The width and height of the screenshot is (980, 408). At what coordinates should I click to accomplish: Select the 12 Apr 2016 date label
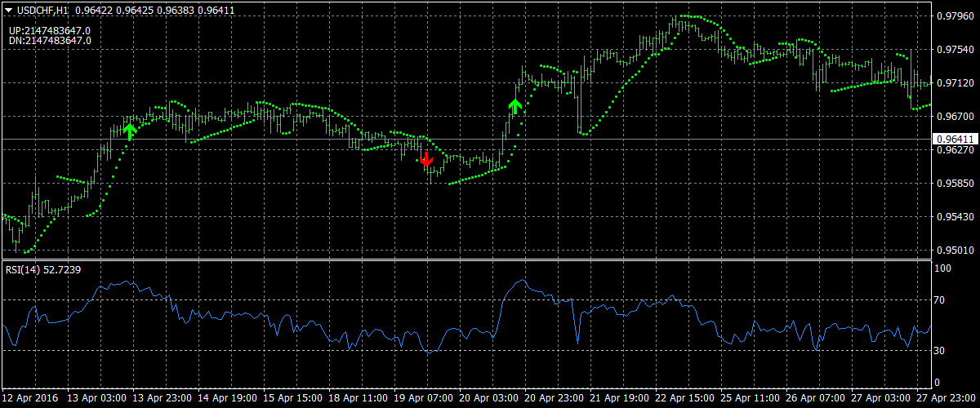30,399
